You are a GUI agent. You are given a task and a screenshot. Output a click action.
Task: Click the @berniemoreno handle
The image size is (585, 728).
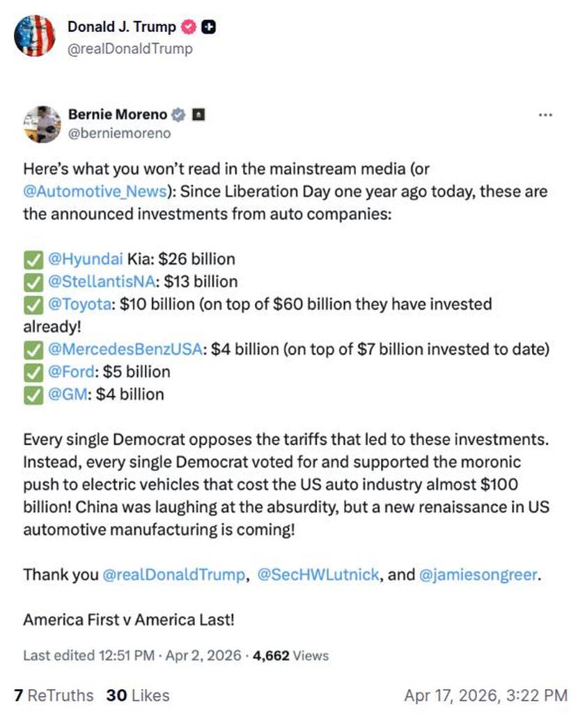click(x=119, y=132)
